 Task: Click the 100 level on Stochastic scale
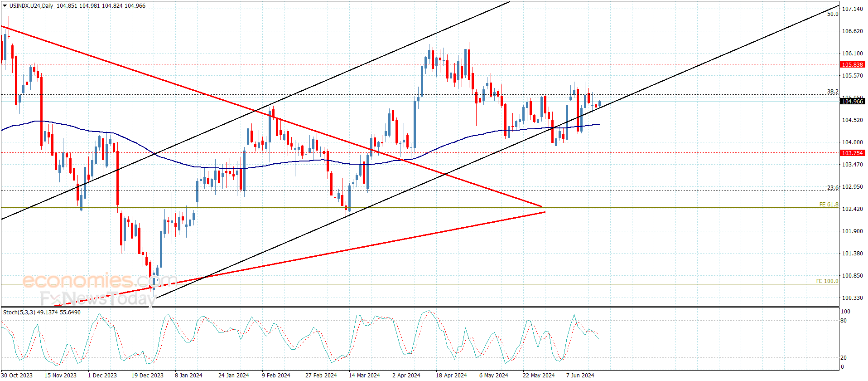click(845, 312)
